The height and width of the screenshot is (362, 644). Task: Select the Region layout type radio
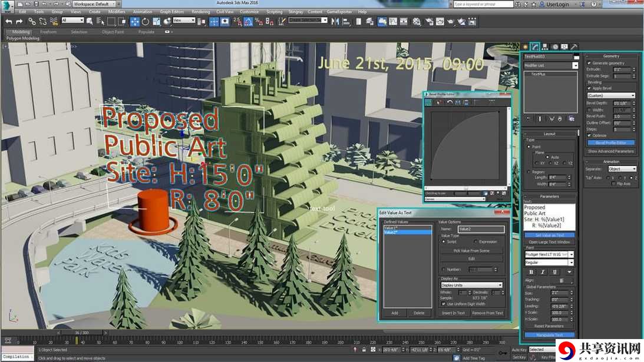click(529, 171)
